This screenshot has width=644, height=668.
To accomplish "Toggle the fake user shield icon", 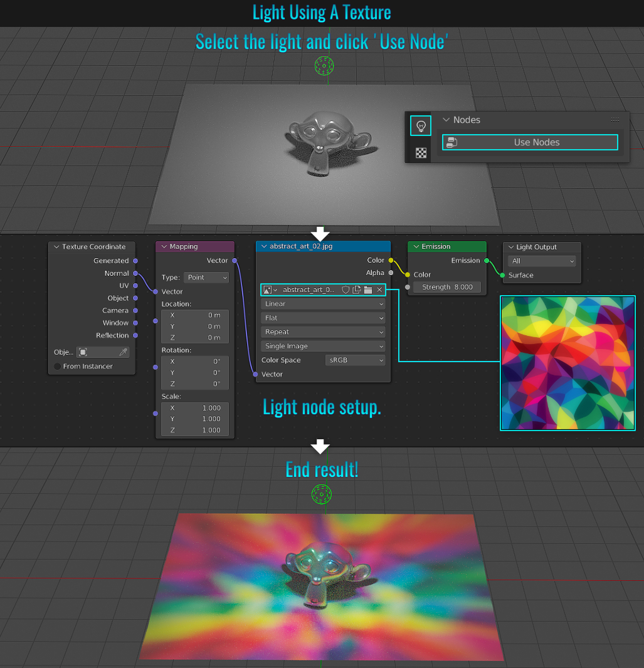I will click(x=346, y=290).
